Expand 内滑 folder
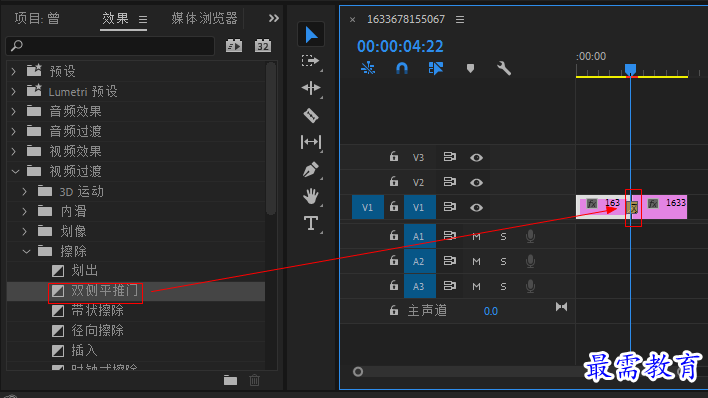Screen dimensions: 708x398 point(25,211)
